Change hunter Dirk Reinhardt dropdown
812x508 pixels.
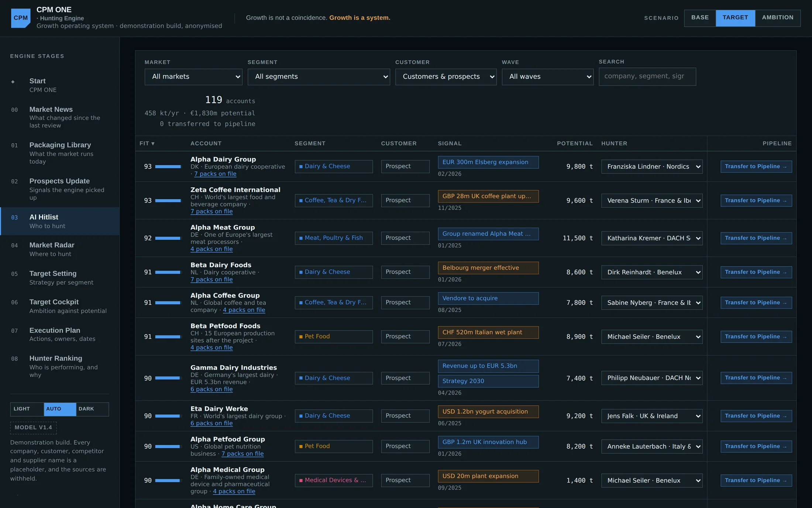652,272
